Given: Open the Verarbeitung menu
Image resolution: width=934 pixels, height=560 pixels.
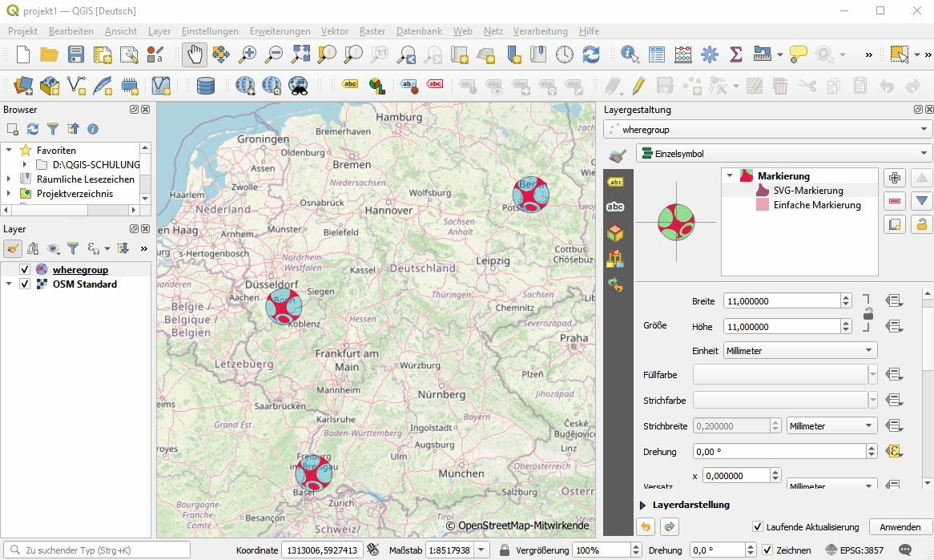Looking at the screenshot, I should coord(539,31).
